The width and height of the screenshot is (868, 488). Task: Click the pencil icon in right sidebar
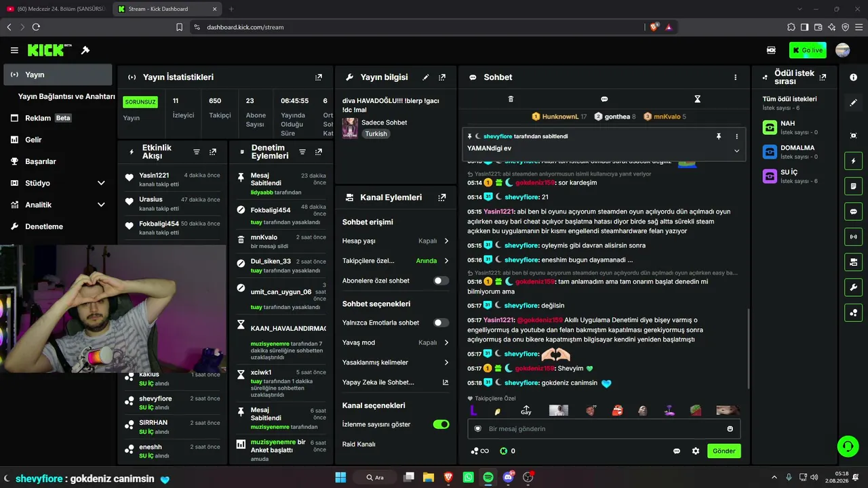tap(853, 102)
